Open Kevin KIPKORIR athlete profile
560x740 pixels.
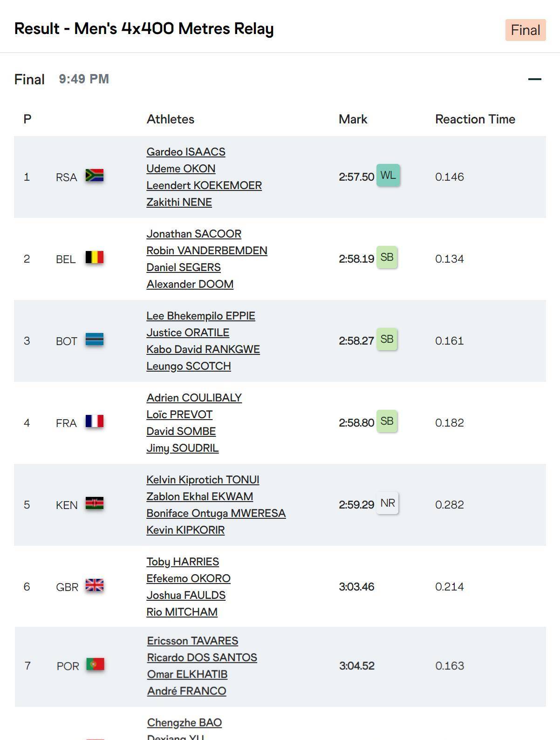185,530
